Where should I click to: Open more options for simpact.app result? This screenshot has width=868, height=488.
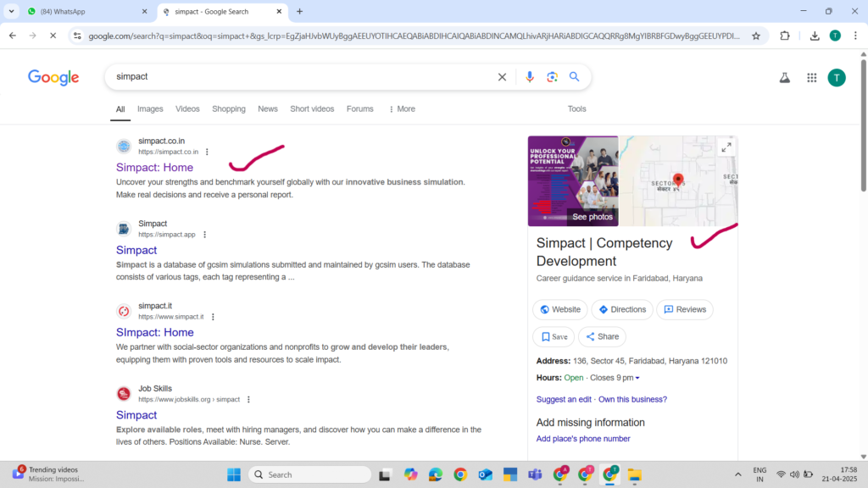(x=205, y=235)
